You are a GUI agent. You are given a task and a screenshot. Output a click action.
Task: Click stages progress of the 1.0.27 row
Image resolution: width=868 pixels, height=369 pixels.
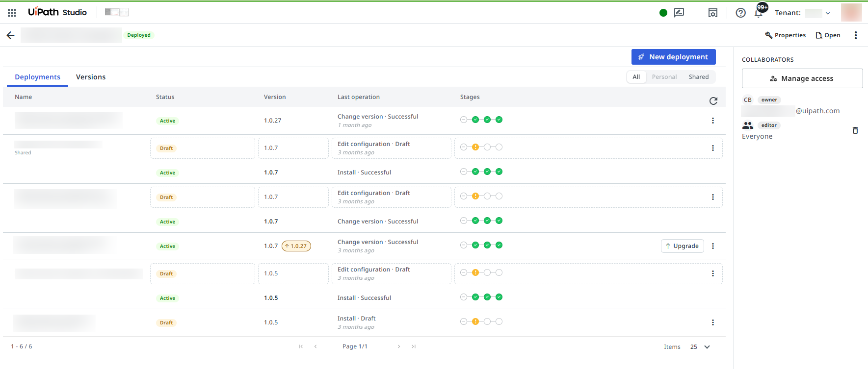coord(481,120)
